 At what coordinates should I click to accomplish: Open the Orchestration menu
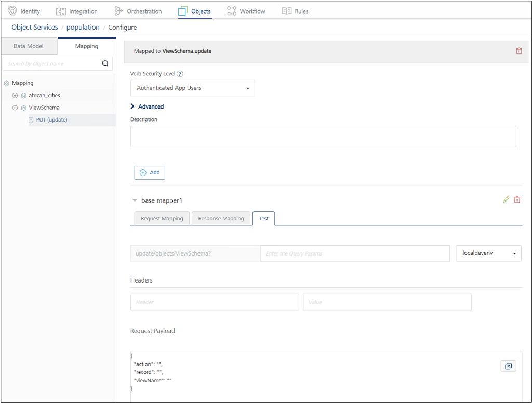[138, 11]
